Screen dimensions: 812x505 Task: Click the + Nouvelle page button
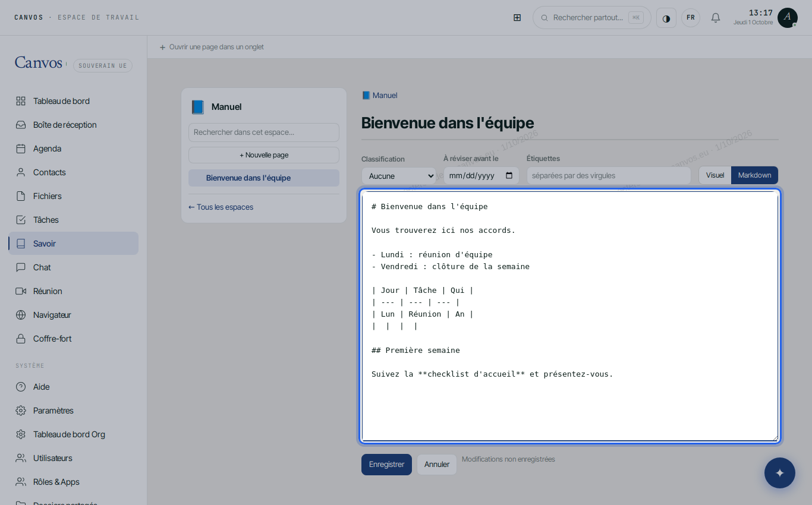coord(264,155)
